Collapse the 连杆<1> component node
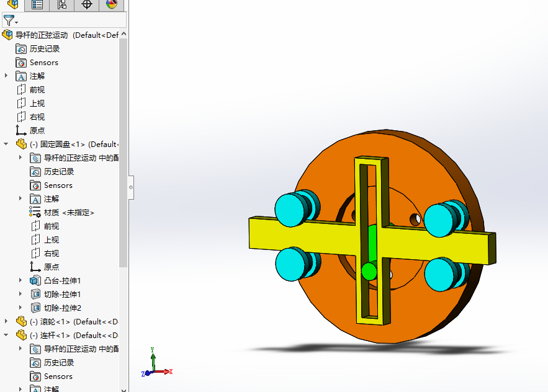This screenshot has width=548, height=392. coord(6,335)
